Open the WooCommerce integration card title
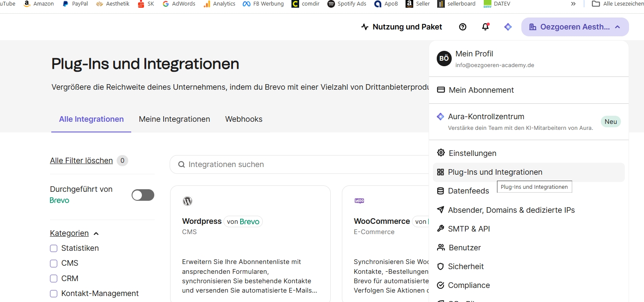The image size is (644, 302). 382,221
